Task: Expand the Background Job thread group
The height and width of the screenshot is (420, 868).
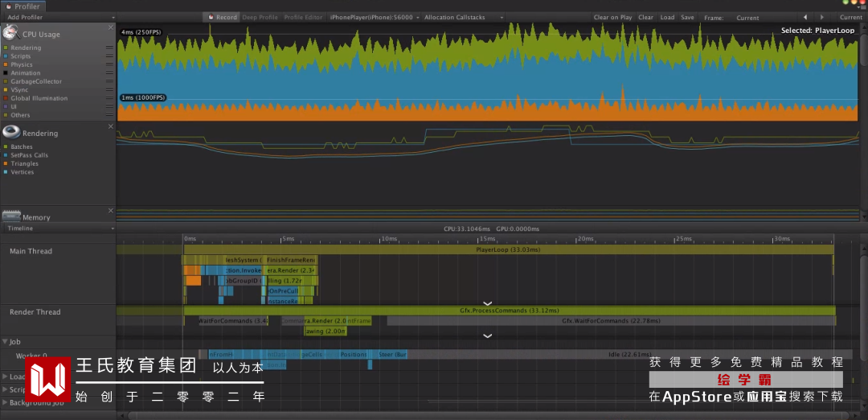Action: tap(5, 403)
